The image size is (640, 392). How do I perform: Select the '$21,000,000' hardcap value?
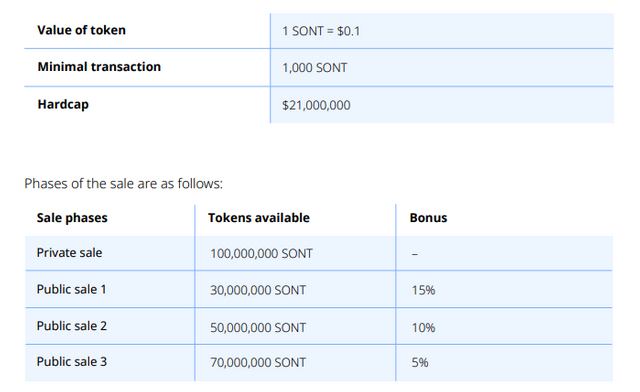pos(316,105)
